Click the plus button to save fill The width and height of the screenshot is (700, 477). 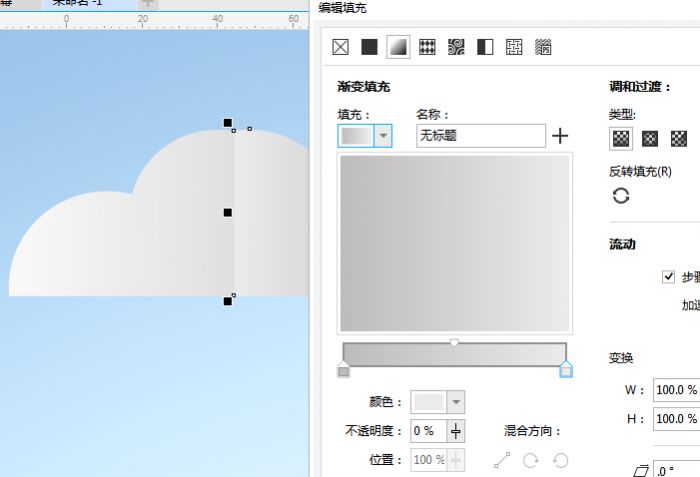pos(560,136)
